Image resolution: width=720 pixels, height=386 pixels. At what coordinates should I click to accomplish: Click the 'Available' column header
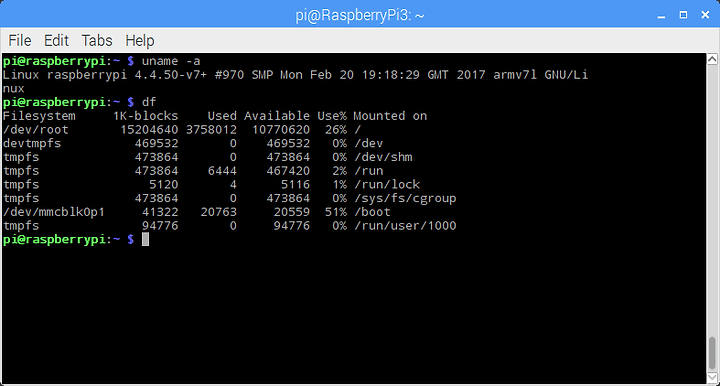[277, 116]
